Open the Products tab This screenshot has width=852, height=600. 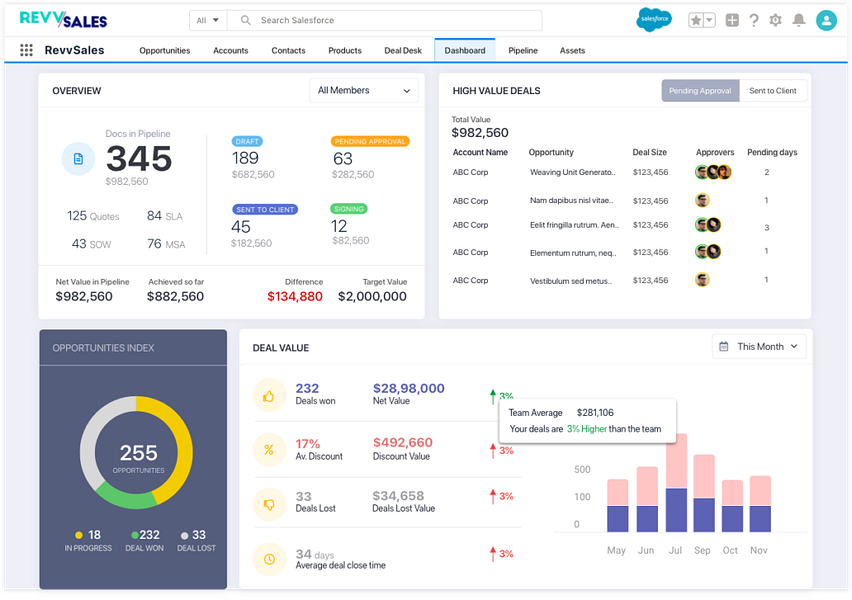tap(344, 51)
